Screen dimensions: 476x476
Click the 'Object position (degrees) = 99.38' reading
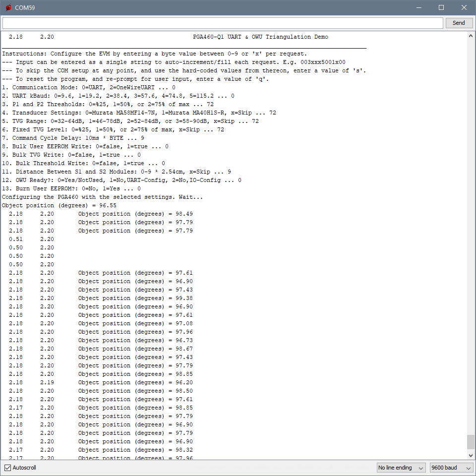135,298
